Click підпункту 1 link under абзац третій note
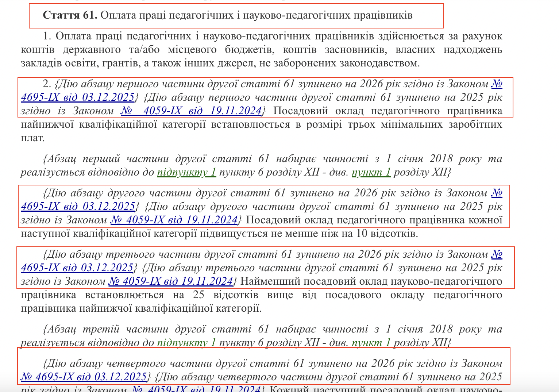559x392 pixels. point(186,343)
